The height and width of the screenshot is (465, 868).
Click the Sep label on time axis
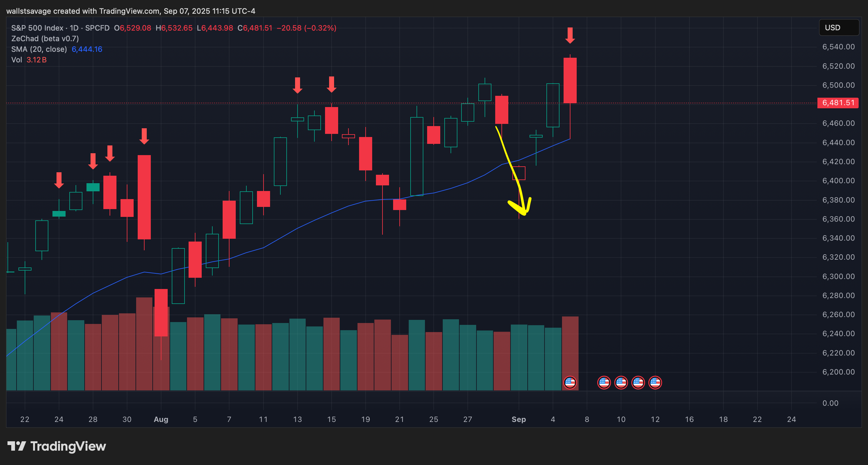(x=519, y=419)
